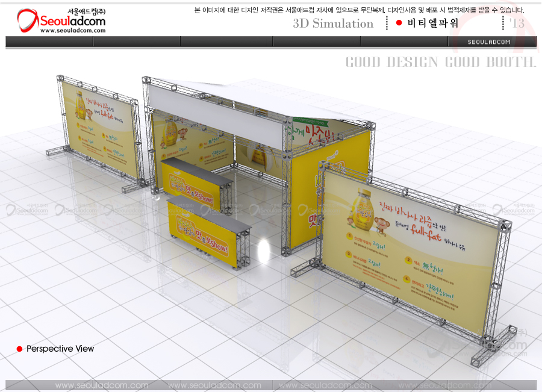The width and height of the screenshot is (542, 392).
Task: Click the '13 year label in the header
Action: (x=516, y=23)
